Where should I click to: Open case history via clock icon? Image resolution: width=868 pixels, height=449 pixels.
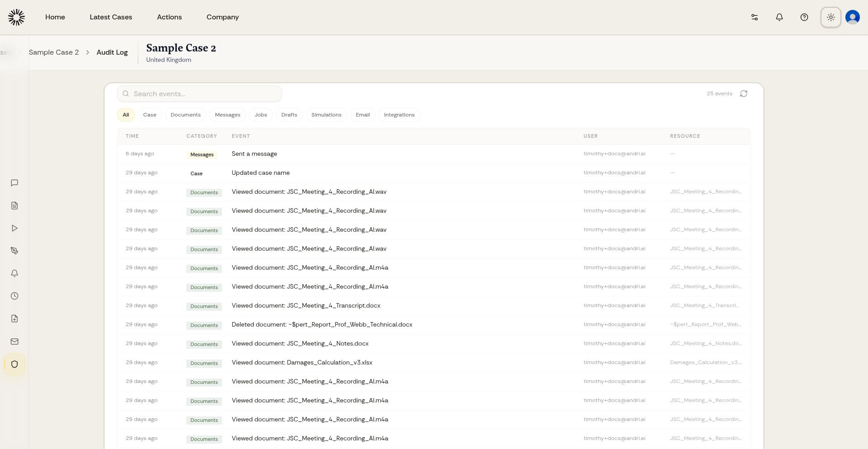14,296
